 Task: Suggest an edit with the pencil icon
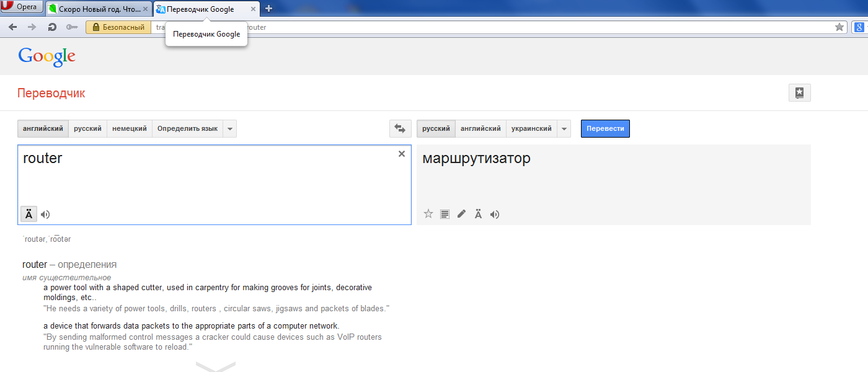click(x=461, y=215)
